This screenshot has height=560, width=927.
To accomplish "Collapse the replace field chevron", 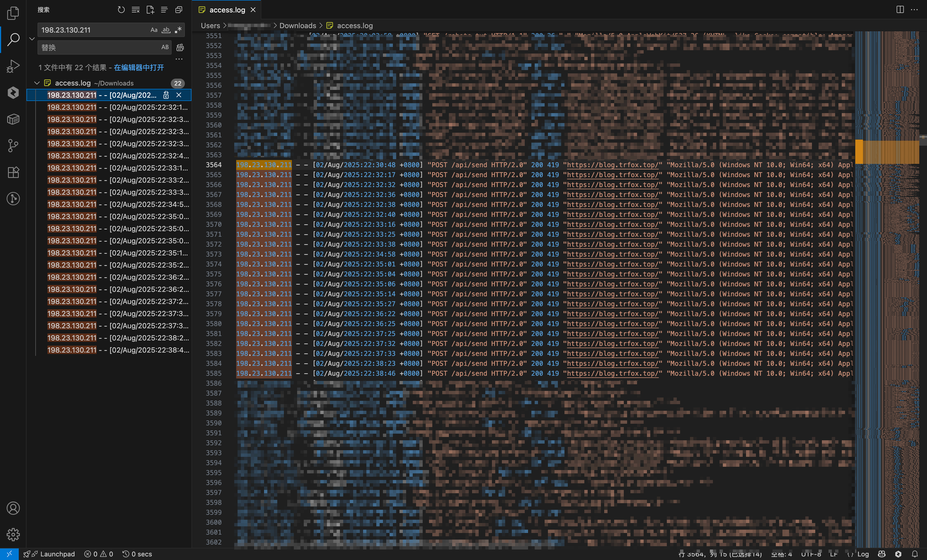I will pyautogui.click(x=32, y=38).
